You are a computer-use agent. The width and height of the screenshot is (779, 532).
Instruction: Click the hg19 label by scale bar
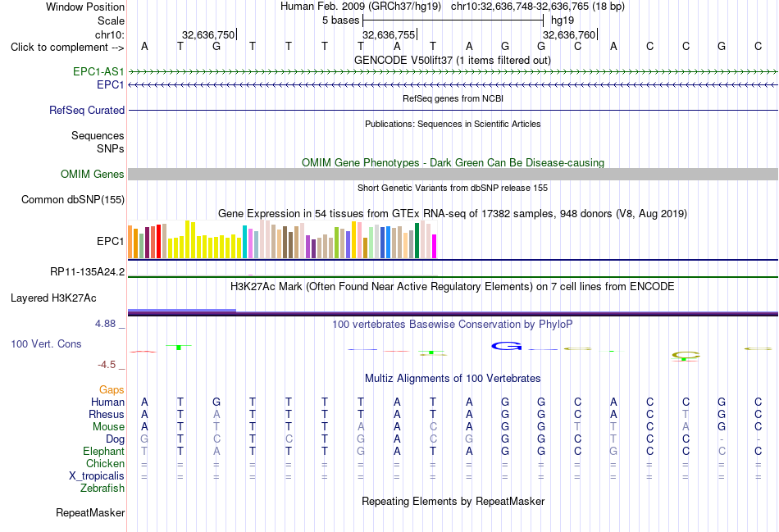563,20
